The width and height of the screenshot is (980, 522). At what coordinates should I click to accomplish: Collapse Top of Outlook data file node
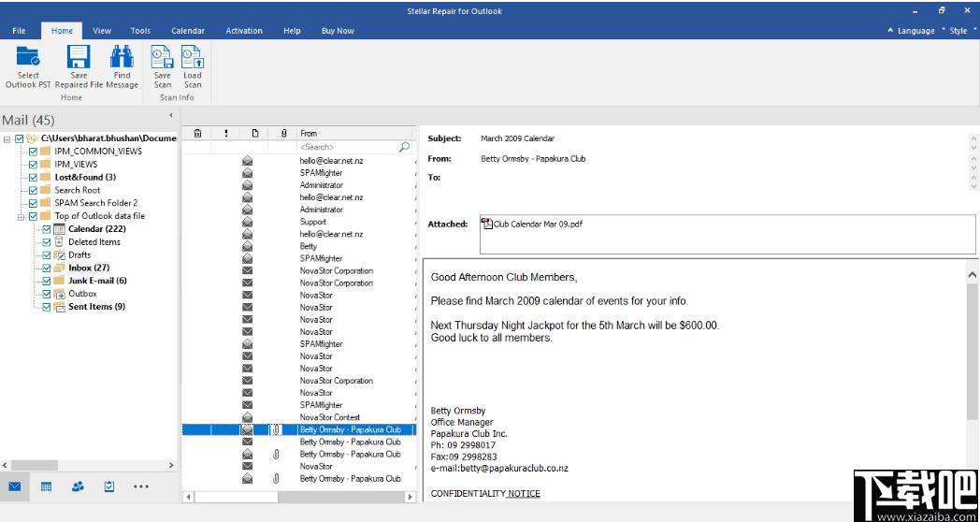[x=21, y=216]
